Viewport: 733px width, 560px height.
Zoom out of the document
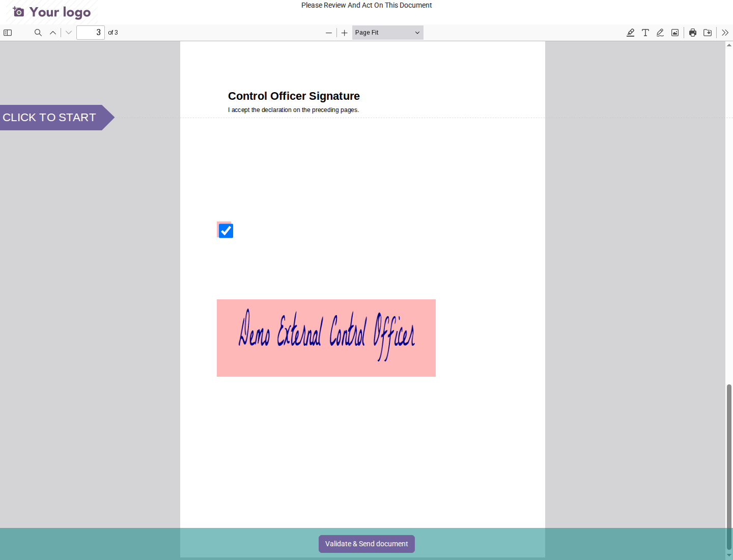[329, 33]
